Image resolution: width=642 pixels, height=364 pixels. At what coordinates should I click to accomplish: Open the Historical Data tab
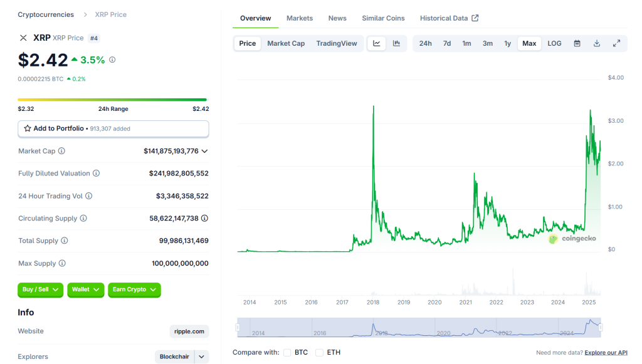pyautogui.click(x=449, y=18)
